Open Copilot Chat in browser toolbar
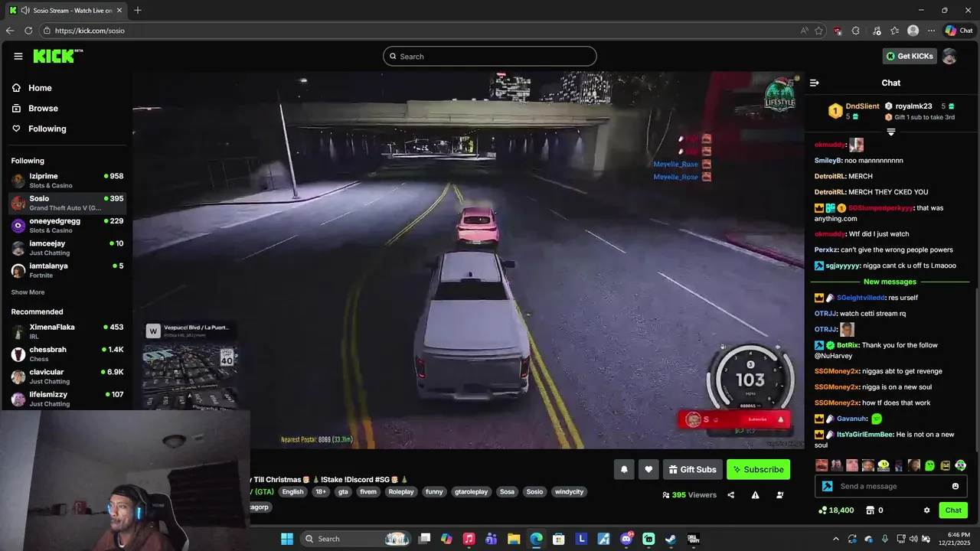The height and width of the screenshot is (551, 980). [x=959, y=31]
